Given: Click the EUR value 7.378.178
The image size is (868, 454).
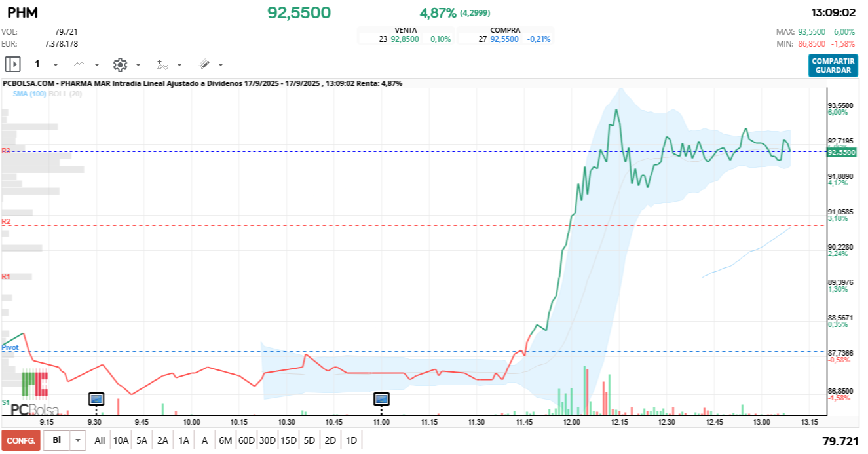Looking at the screenshot, I should tap(61, 43).
